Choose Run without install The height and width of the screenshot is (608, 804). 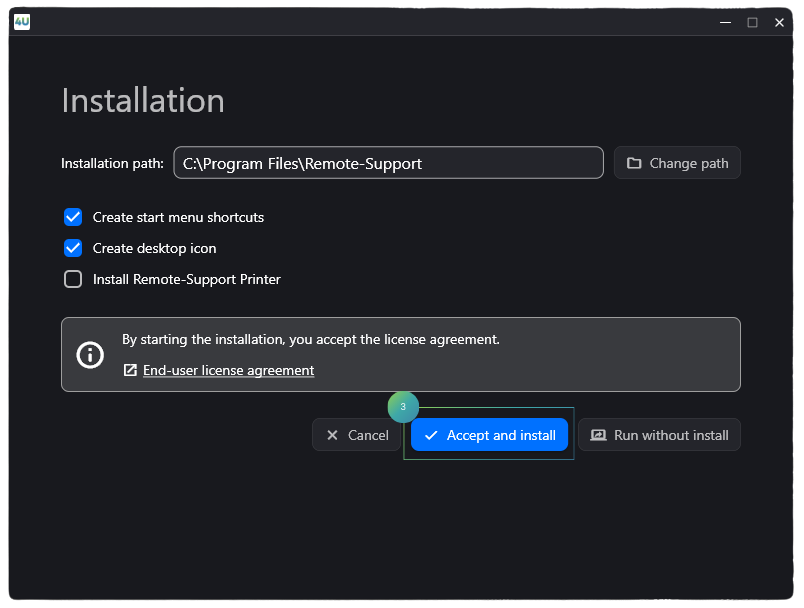(x=660, y=435)
